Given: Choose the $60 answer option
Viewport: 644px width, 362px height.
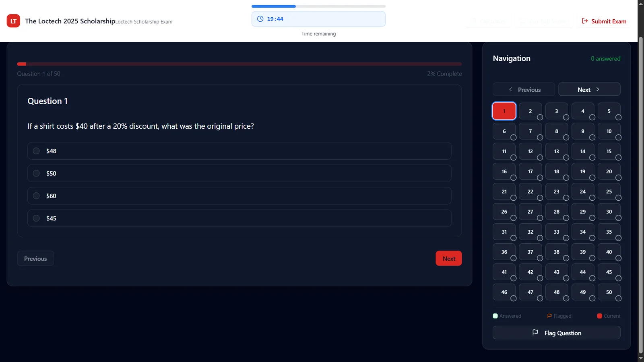Looking at the screenshot, I should [239, 196].
